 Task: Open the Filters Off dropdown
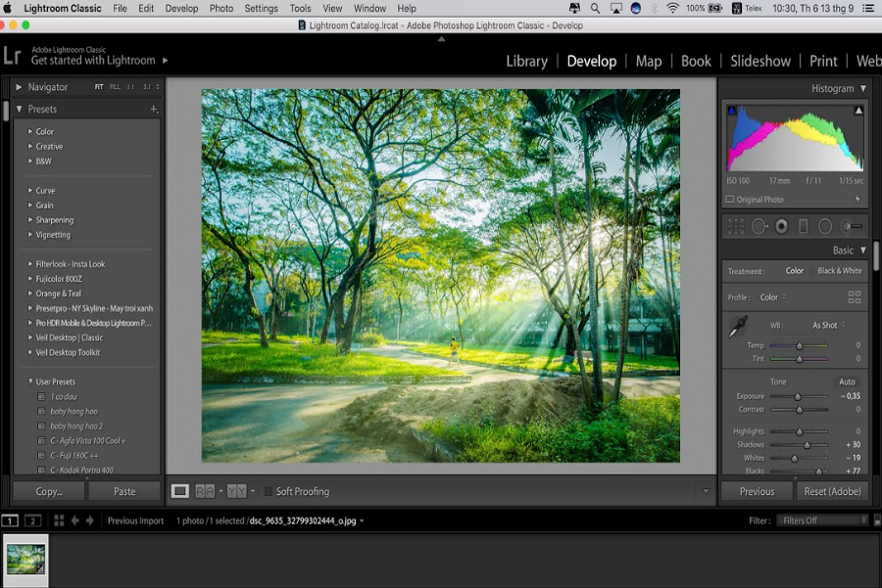pos(822,520)
